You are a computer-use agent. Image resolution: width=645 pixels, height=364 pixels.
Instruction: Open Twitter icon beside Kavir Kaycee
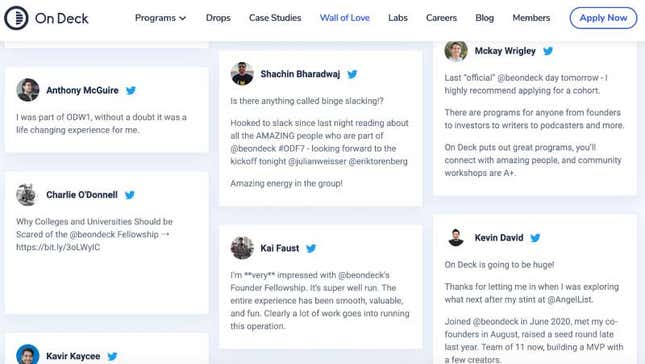coord(112,356)
